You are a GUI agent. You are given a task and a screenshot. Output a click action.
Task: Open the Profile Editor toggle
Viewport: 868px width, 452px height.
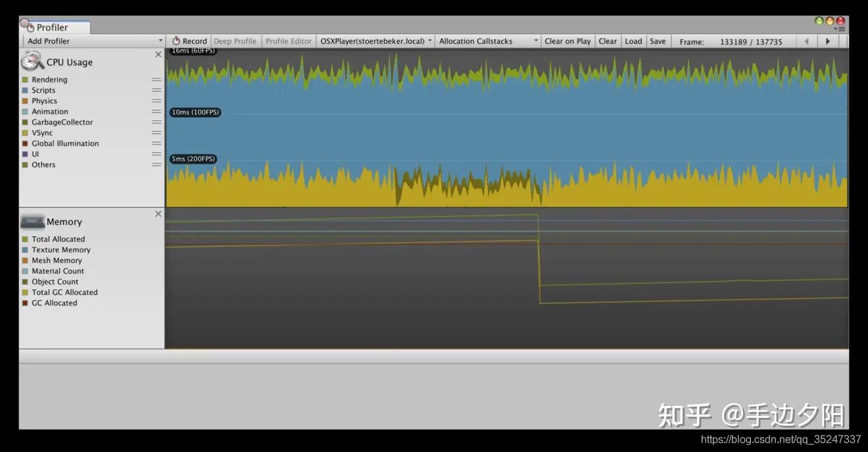(289, 41)
